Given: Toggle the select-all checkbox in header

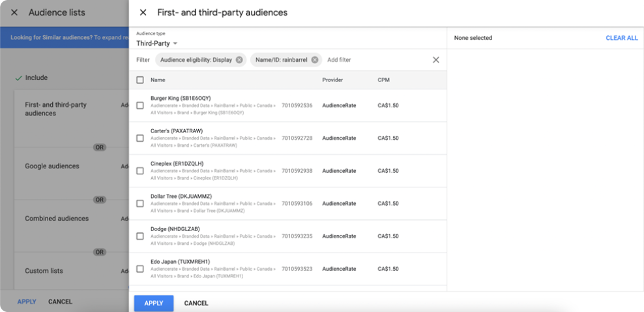Looking at the screenshot, I should click(140, 80).
